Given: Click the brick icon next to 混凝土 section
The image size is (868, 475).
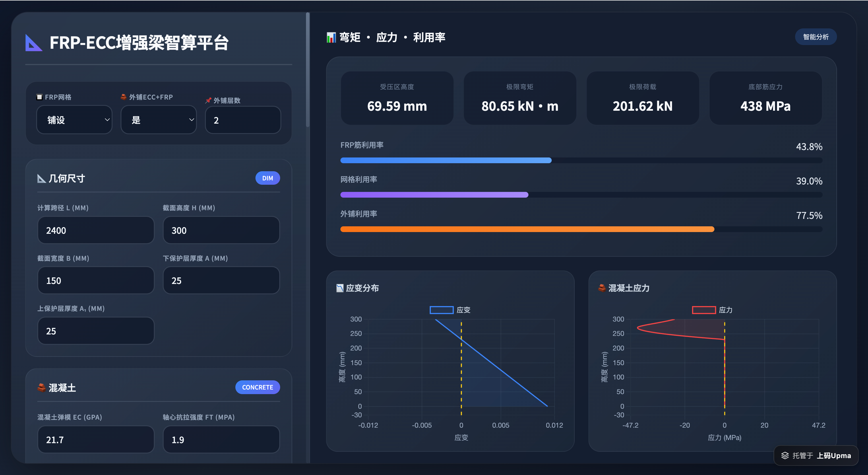Looking at the screenshot, I should 42,387.
